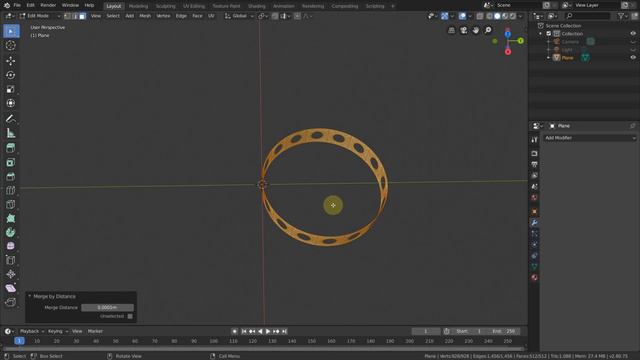Open the Render menu

click(48, 5)
